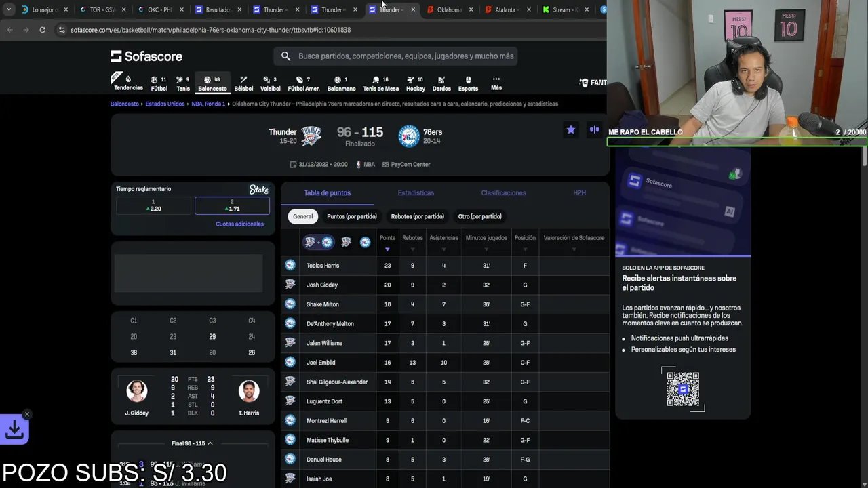Open the Fútbol Amer. section
The height and width of the screenshot is (488, 868).
pos(303,83)
